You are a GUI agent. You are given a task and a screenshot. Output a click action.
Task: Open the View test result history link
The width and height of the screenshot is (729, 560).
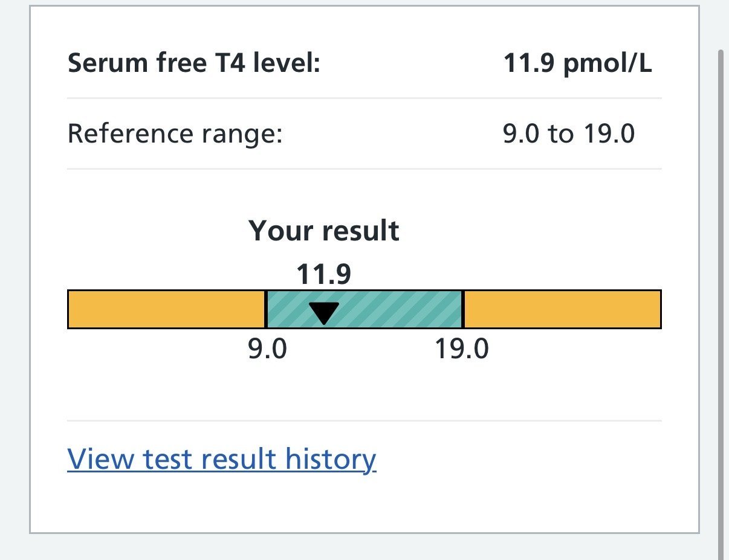pyautogui.click(x=221, y=459)
